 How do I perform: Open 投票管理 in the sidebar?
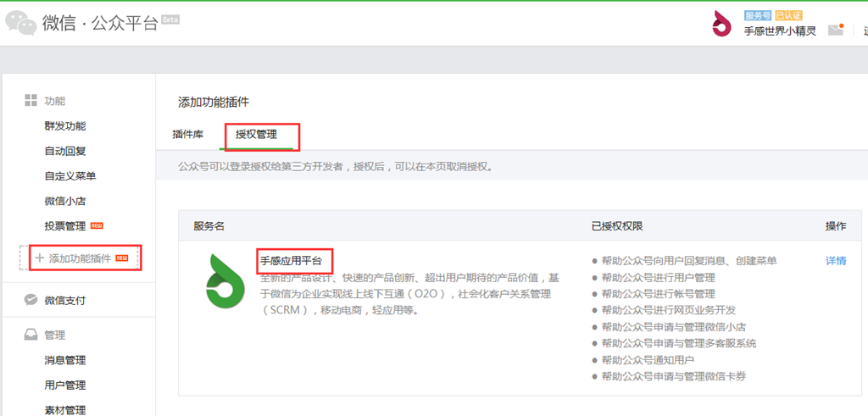point(65,225)
